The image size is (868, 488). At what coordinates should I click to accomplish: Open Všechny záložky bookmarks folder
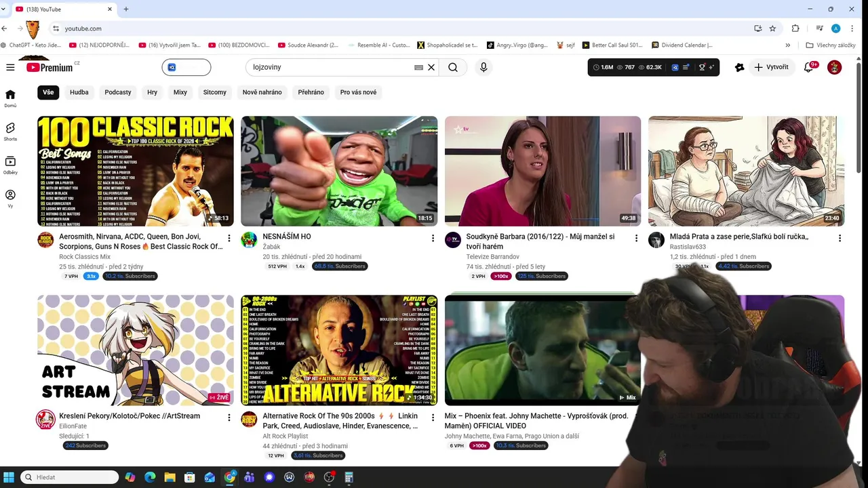point(831,45)
